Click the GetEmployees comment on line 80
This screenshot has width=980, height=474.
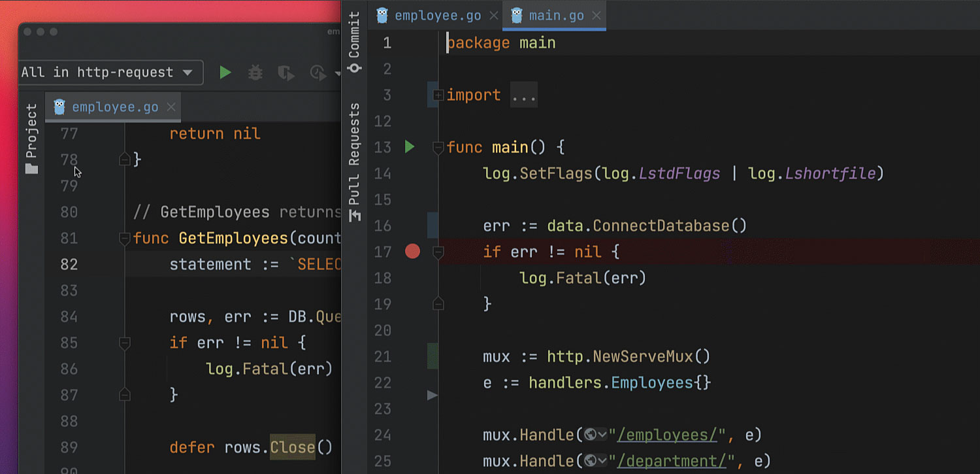click(x=237, y=212)
